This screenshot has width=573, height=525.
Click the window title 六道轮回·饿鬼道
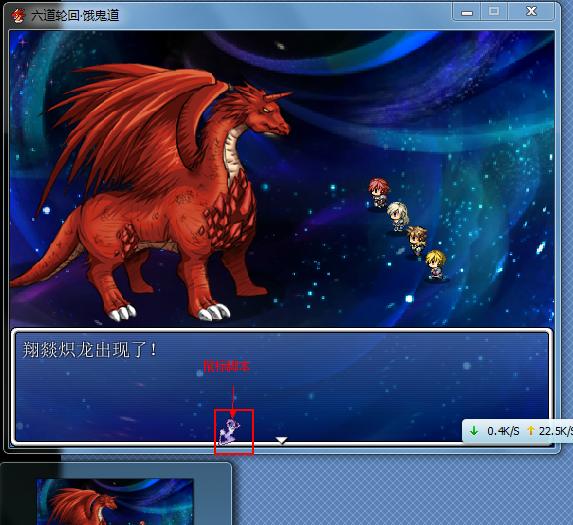click(x=75, y=15)
